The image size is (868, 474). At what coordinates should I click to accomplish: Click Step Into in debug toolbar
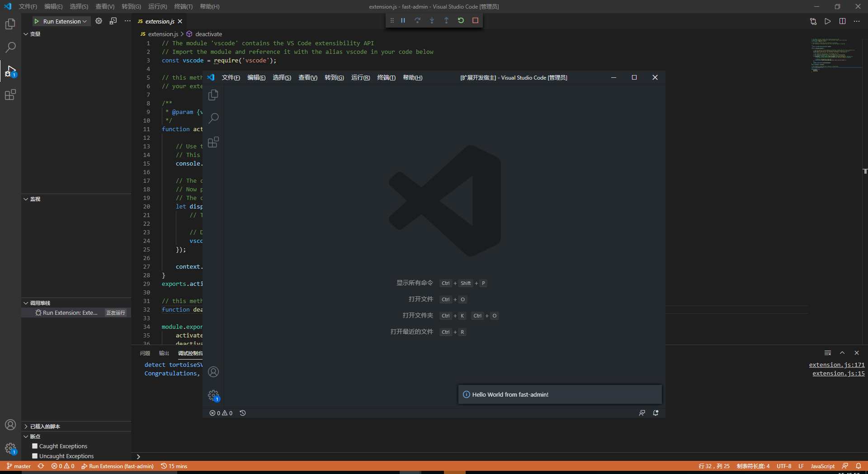coord(432,20)
